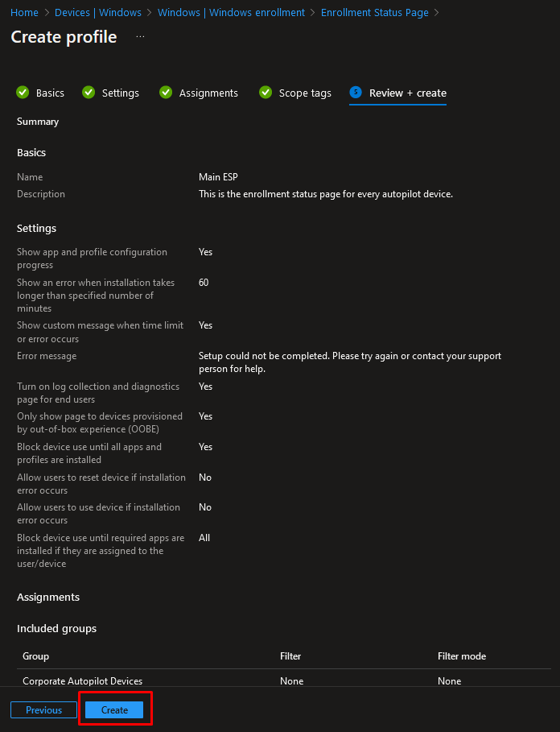Click the chevron after Enrollment Status Page breadcrumb
The image size is (560, 732).
pos(436,13)
